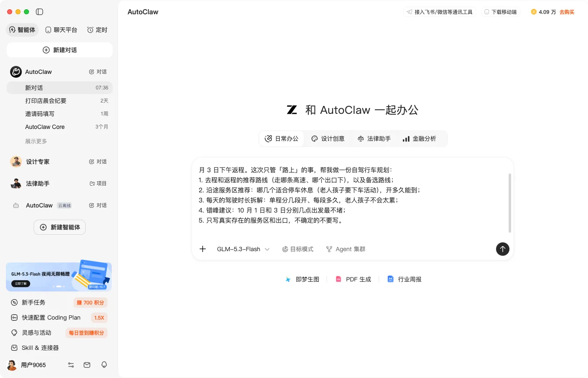Viewport: 588px width, 378px height.
Task: Click 接入飞书/微信等通讯工具
Action: coord(439,12)
